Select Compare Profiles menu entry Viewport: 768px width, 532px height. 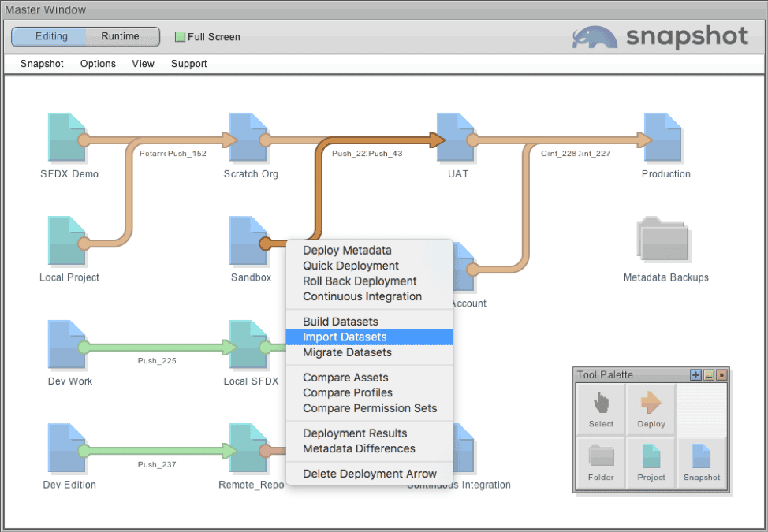pos(369,393)
